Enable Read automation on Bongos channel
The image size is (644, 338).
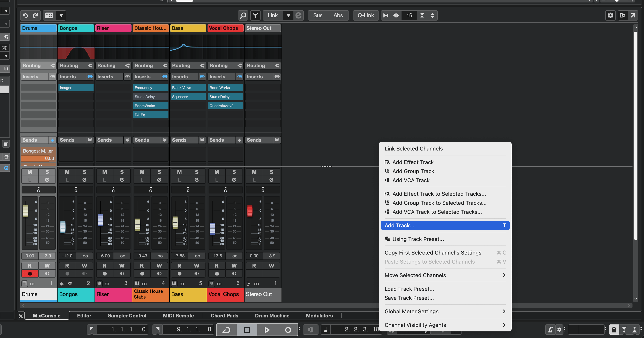pos(67,266)
